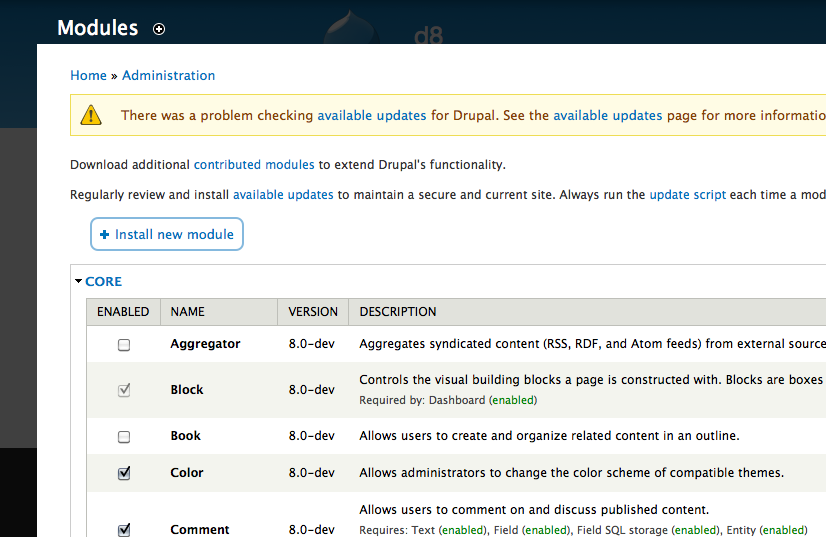Click the NAME column header
This screenshot has height=537, width=826.
point(187,312)
